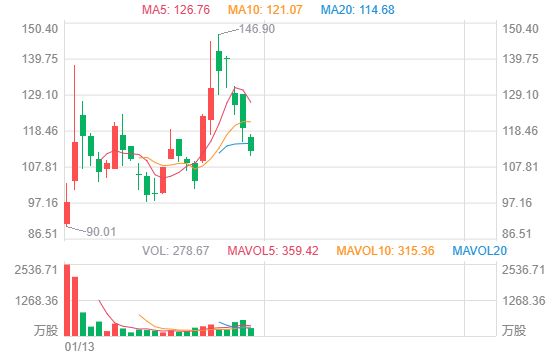Viewport: 560px width, 360px height.
Task: Select the 90.01 low price annotation
Action: (x=101, y=232)
